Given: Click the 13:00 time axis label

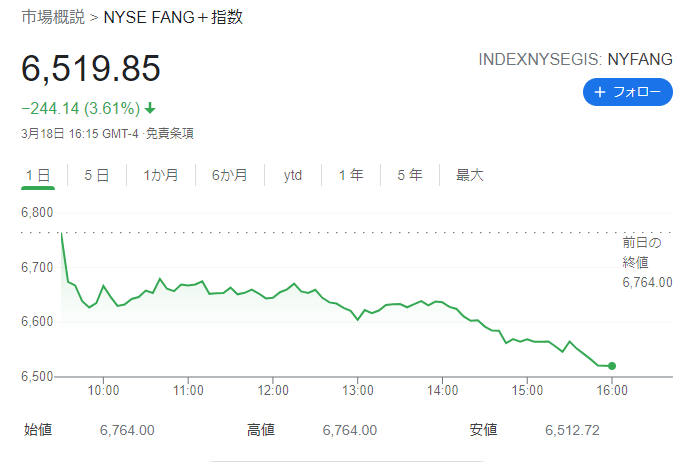Looking at the screenshot, I should point(358,390).
